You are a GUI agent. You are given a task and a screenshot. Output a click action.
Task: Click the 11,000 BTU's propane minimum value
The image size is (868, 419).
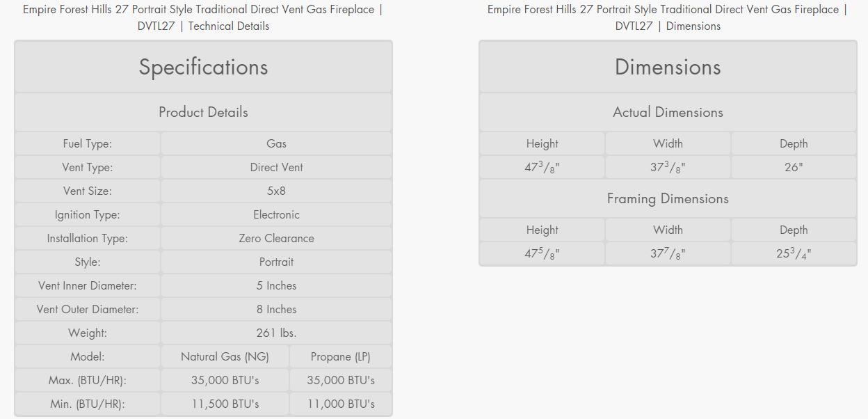coord(341,404)
